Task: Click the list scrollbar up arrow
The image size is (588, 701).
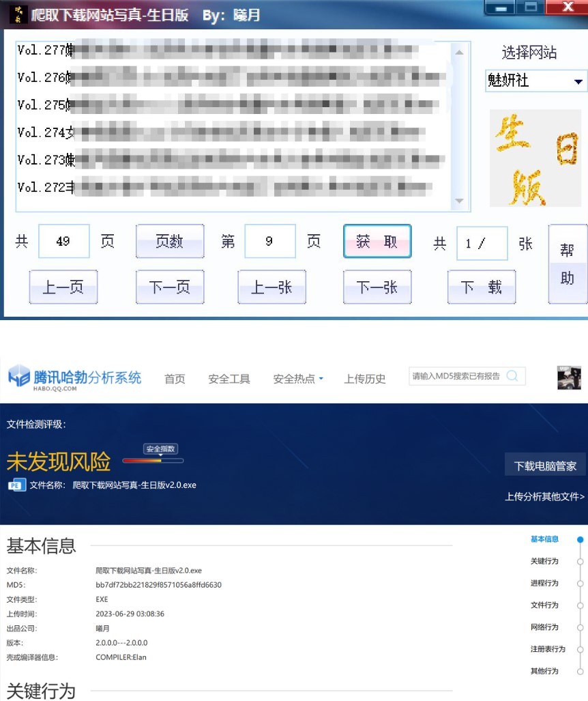Action: [459, 53]
